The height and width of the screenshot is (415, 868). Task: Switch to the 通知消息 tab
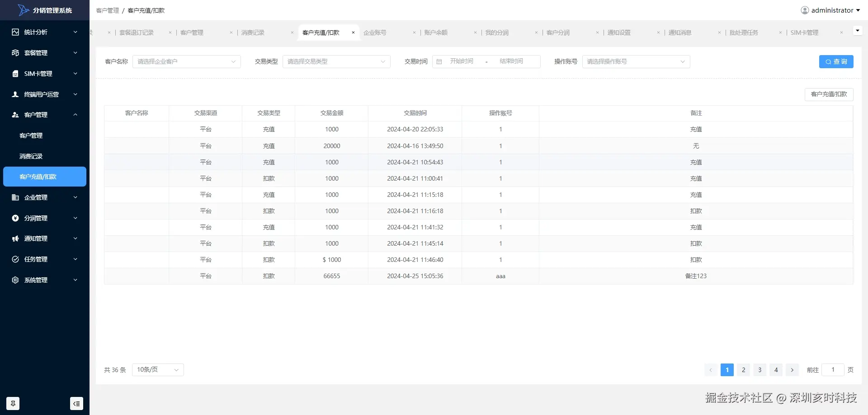(x=680, y=33)
